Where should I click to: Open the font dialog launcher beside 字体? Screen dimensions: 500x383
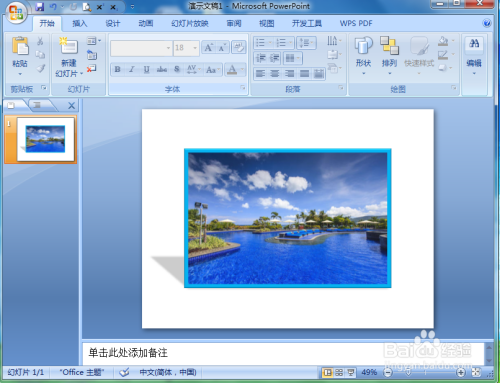243,88
